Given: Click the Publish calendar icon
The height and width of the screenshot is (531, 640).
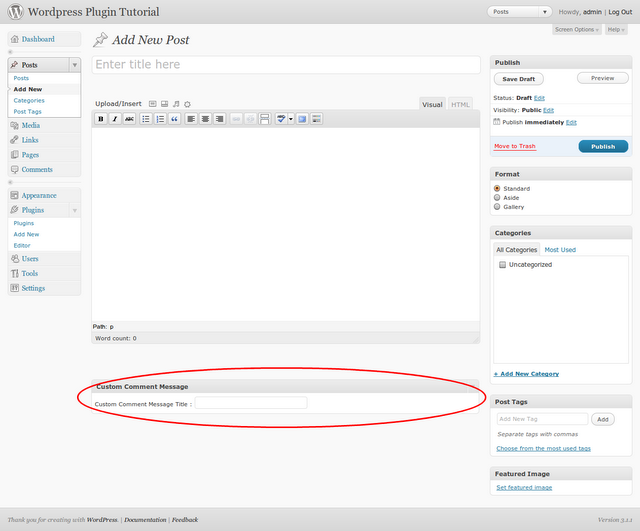Looking at the screenshot, I should [496, 122].
